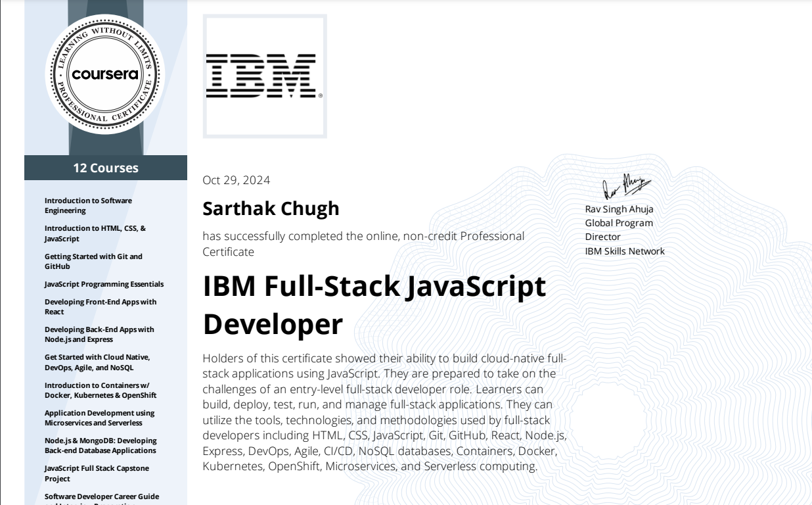Select 'Developing Front-End Apps with React'
This screenshot has height=505, width=812.
(x=101, y=306)
